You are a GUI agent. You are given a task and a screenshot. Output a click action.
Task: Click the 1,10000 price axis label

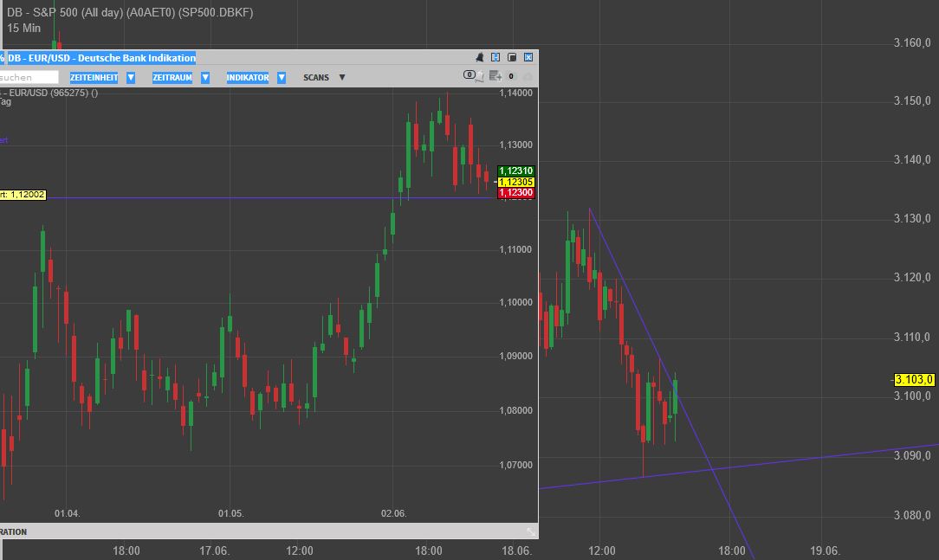coord(515,302)
